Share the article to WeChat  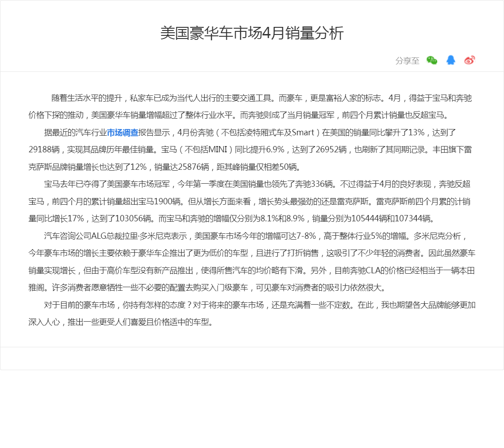point(432,60)
